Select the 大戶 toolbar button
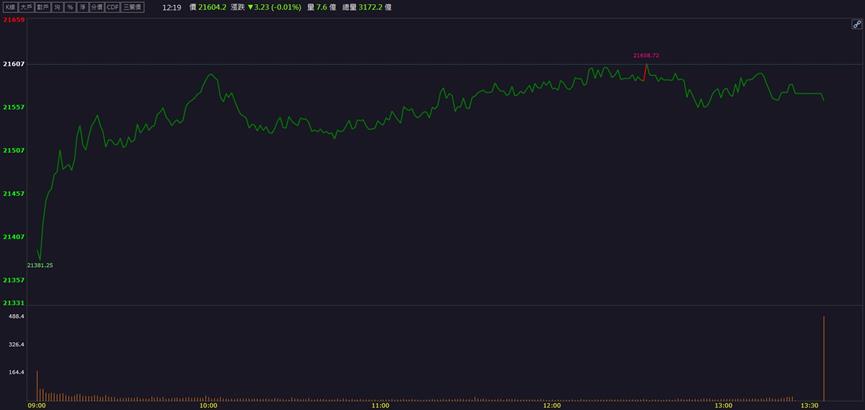 pos(26,8)
